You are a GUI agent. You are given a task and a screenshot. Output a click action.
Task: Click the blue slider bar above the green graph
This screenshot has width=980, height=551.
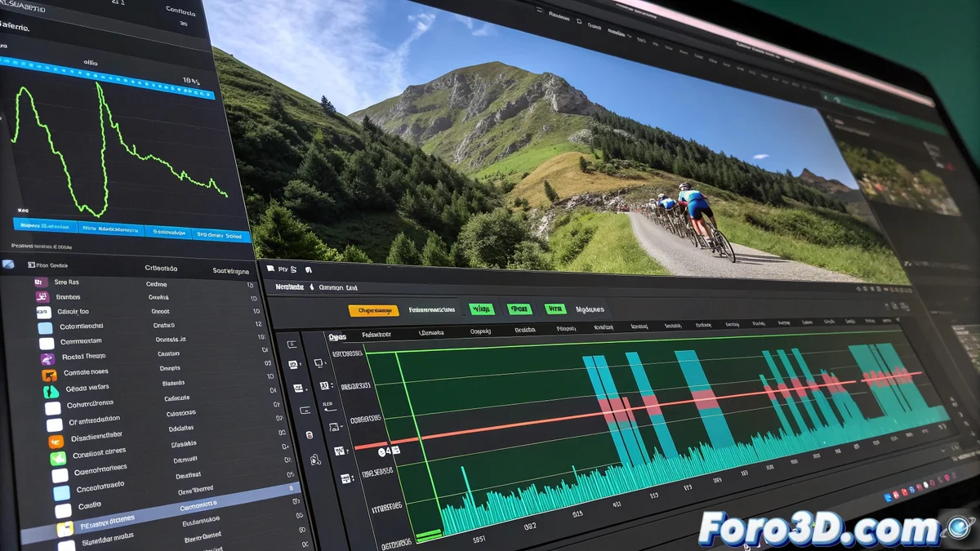click(107, 78)
